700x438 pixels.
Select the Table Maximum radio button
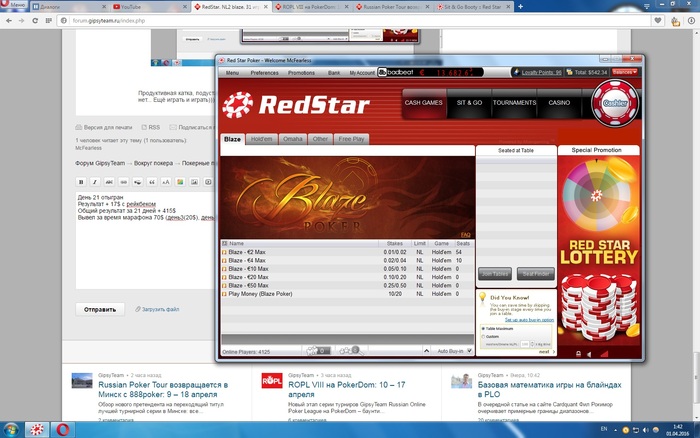point(483,329)
